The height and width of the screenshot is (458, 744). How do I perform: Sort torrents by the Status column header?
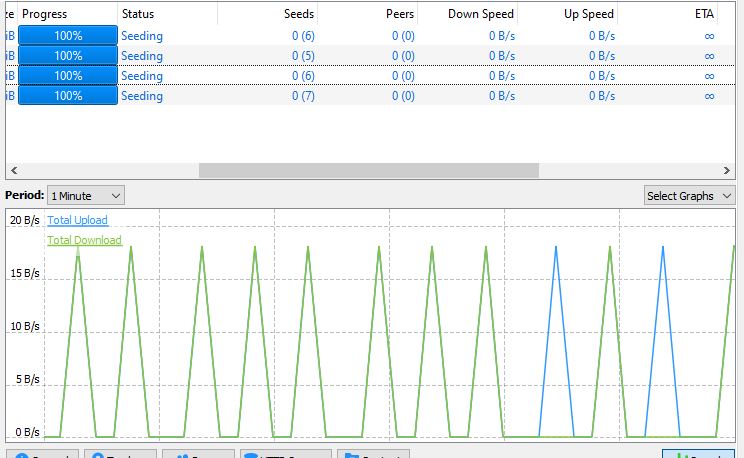tap(167, 14)
